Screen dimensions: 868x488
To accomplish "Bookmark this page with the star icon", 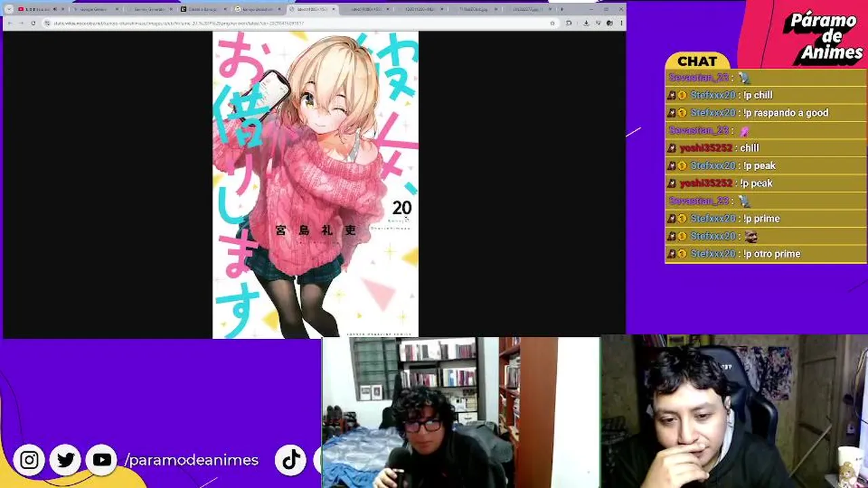I will tap(552, 23).
